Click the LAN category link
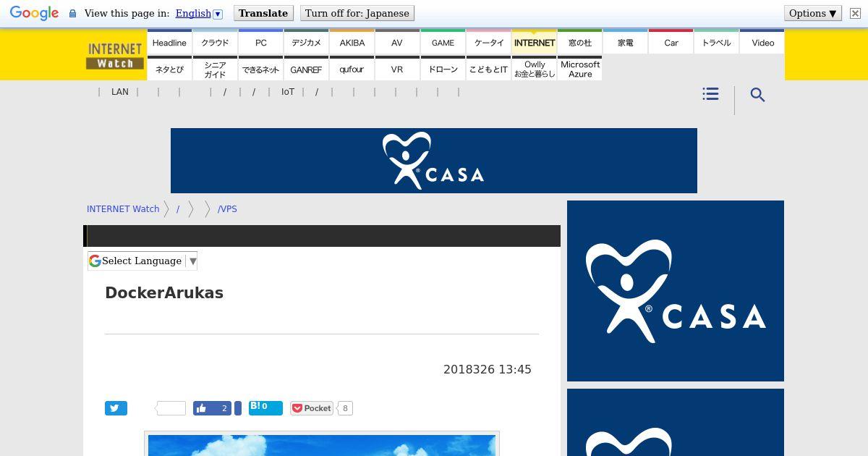The image size is (868, 456). point(120,92)
